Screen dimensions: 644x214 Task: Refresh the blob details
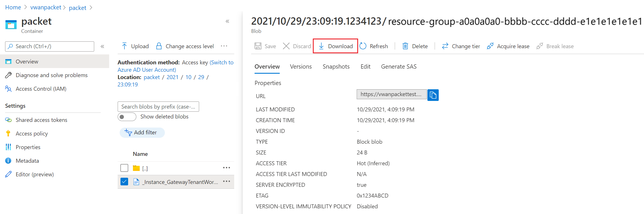click(374, 46)
